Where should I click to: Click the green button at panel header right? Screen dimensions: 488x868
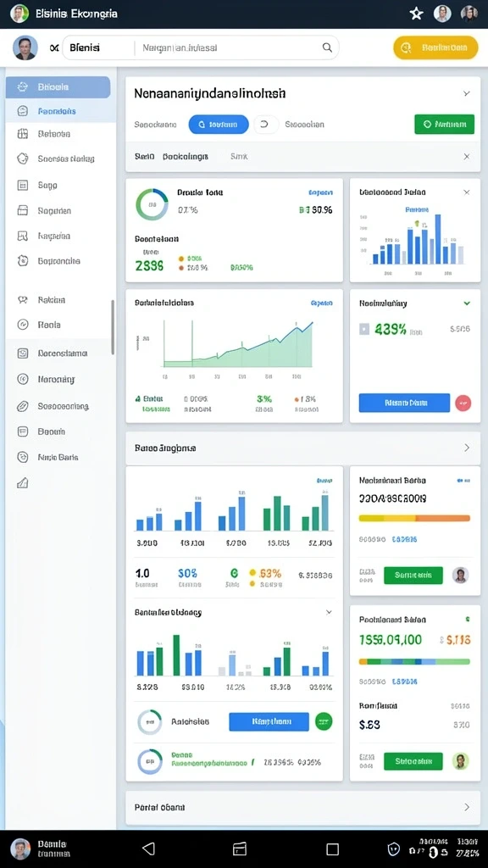point(444,125)
